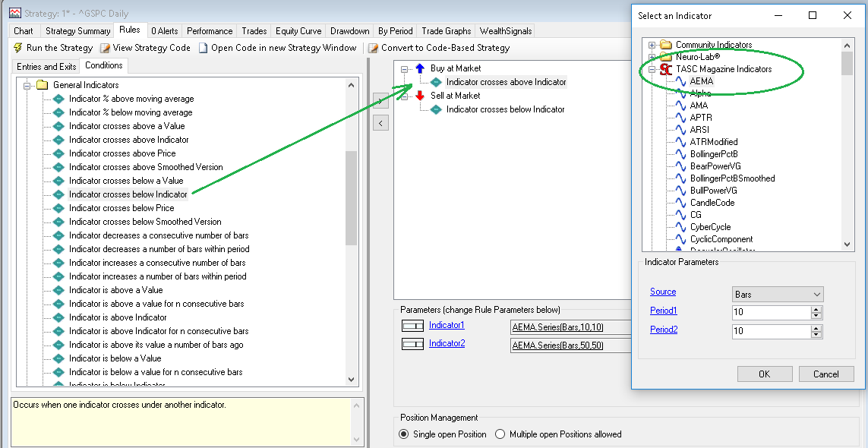Click the View Strategy Code icon
This screenshot has width=868, height=448.
pyautogui.click(x=106, y=48)
